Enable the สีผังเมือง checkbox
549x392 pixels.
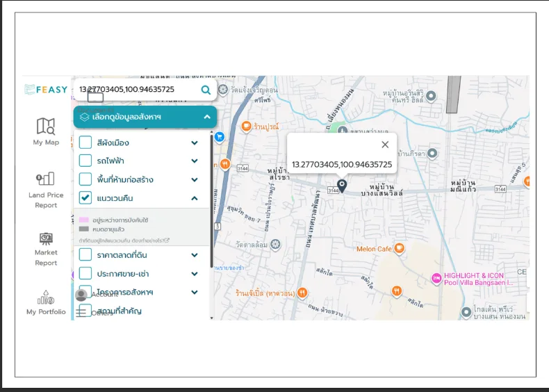point(85,142)
